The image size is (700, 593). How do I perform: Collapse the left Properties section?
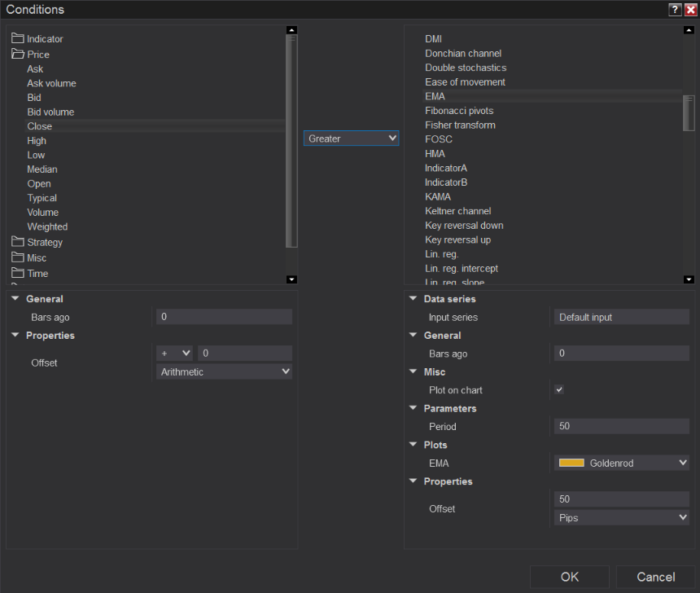[x=15, y=335]
